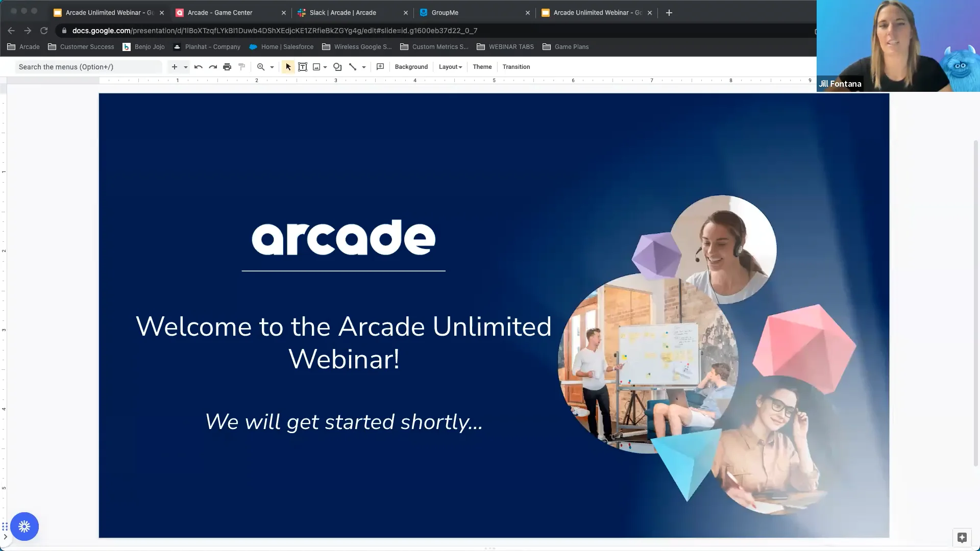Viewport: 980px width, 551px height.
Task: Open the Background settings
Action: pyautogui.click(x=411, y=67)
